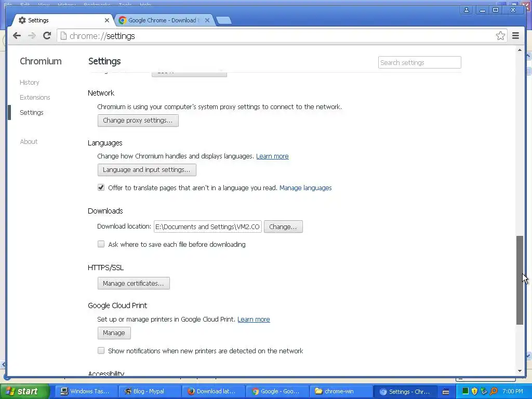Image resolution: width=532 pixels, height=399 pixels.
Task: Click the browser forward arrow
Action: pyautogui.click(x=32, y=36)
